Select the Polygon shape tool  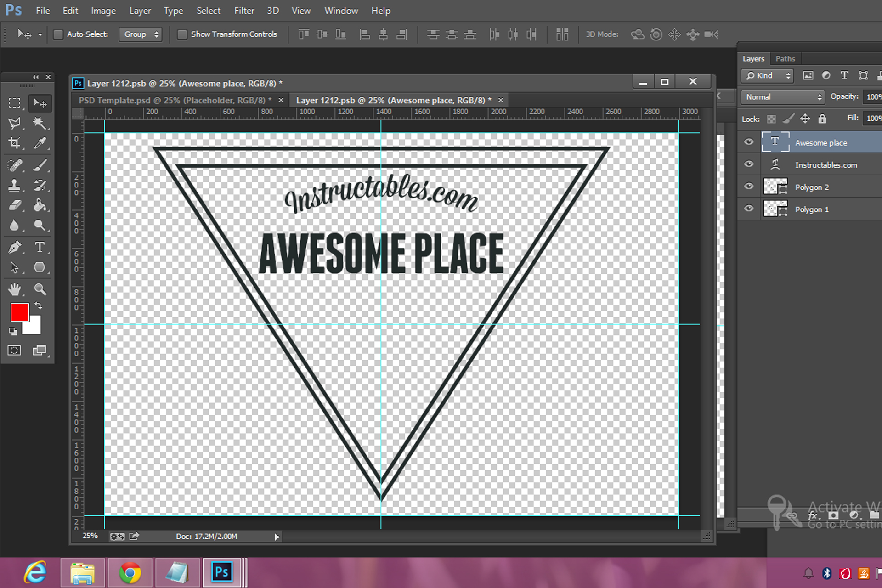pyautogui.click(x=40, y=267)
